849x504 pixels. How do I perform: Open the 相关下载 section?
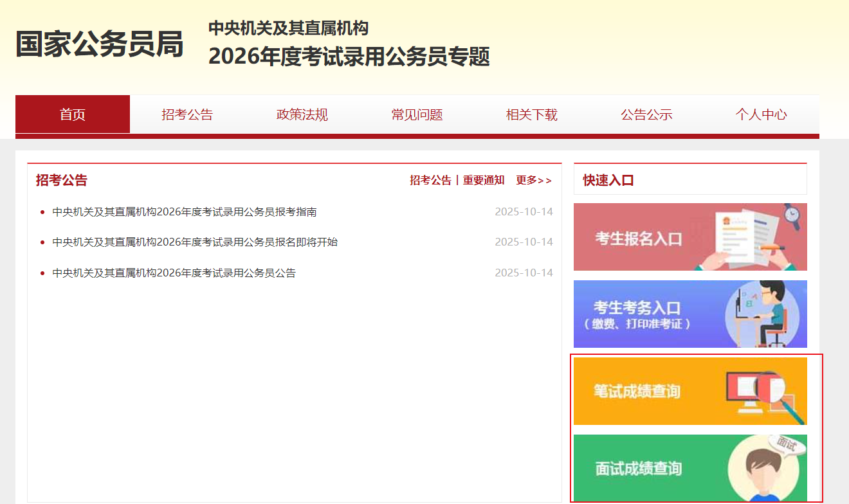pos(531,114)
